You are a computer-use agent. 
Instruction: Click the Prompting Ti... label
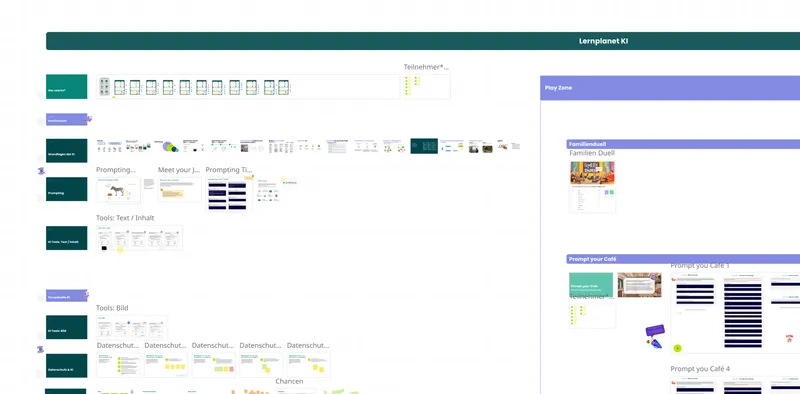pos(229,170)
